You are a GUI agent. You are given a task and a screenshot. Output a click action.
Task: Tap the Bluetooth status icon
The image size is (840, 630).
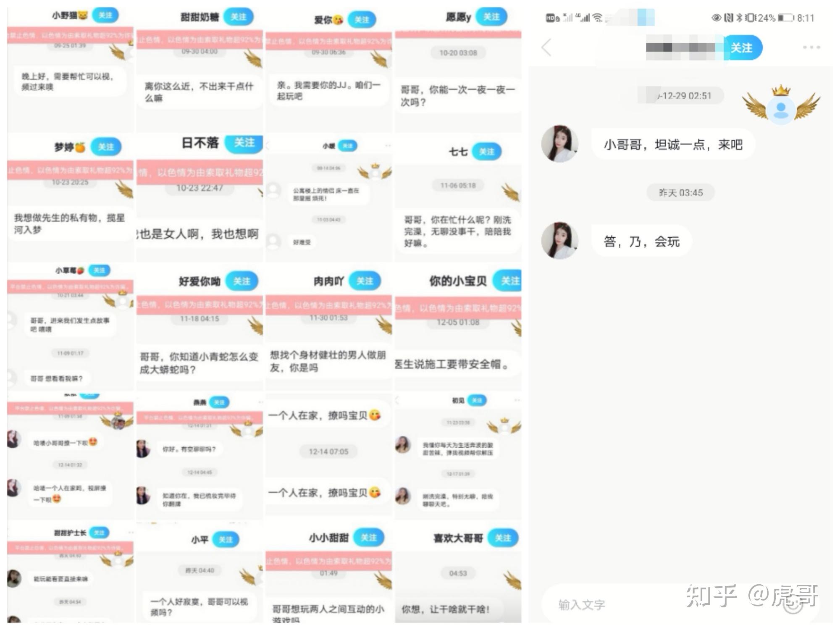pyautogui.click(x=739, y=18)
